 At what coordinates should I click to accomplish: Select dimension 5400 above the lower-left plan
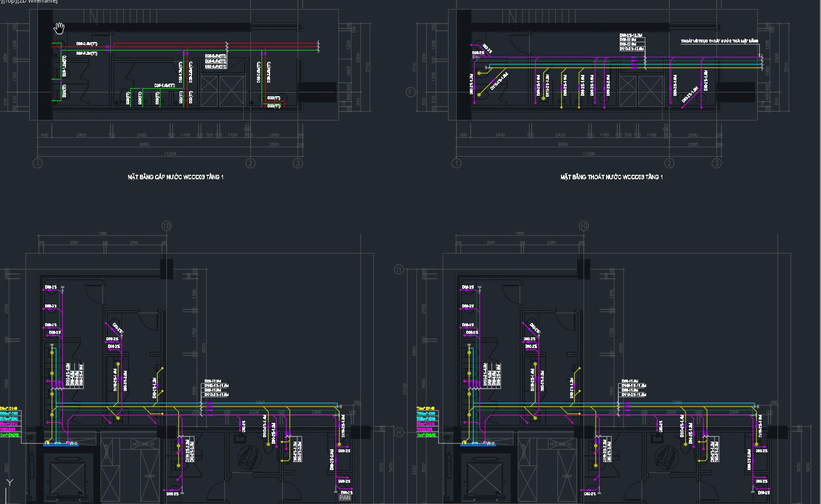(102, 234)
